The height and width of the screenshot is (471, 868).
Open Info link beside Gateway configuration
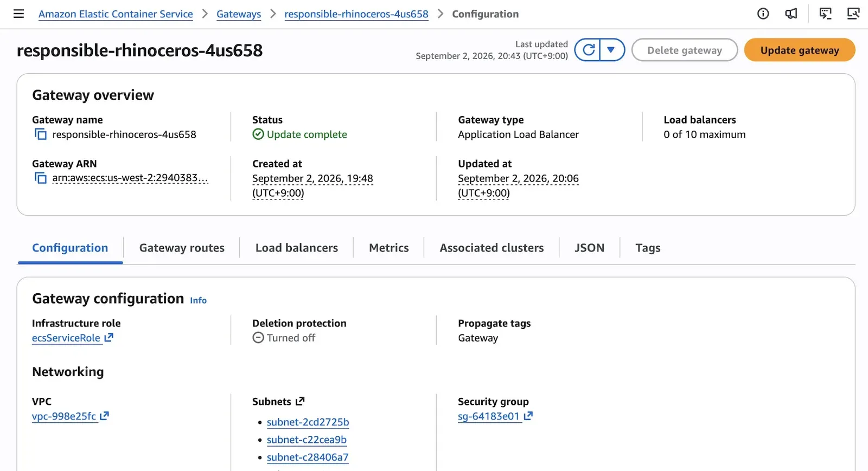point(198,300)
